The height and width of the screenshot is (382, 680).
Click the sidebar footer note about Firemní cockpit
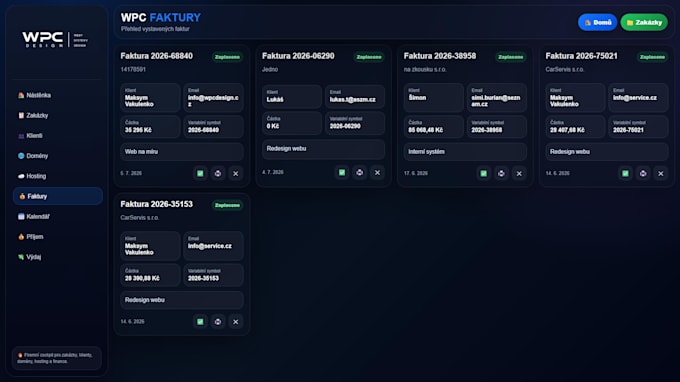coord(57,358)
